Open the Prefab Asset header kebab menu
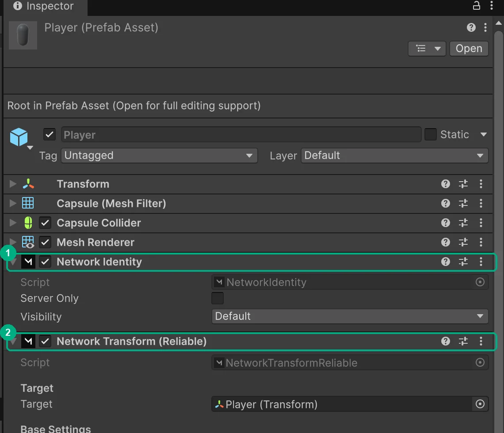504x433 pixels. (485, 28)
